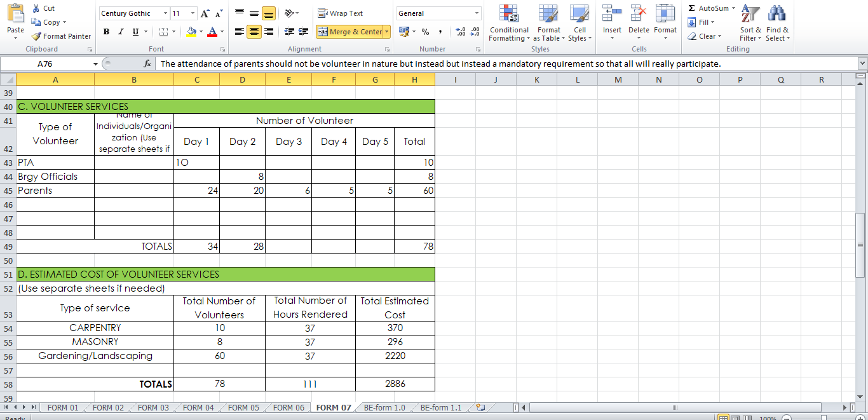Open the text Orientation tool

tap(291, 13)
